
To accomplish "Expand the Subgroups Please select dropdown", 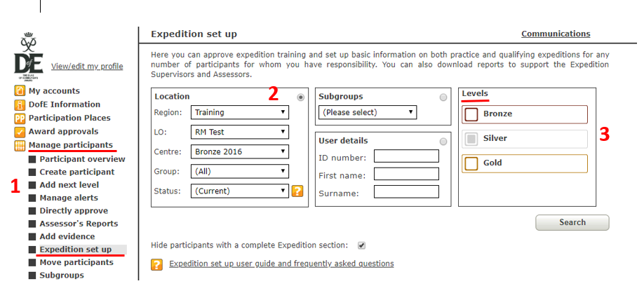I will pyautogui.click(x=368, y=112).
